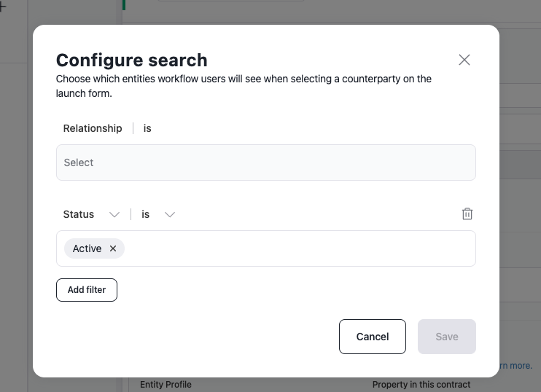Click empty area of Status values field

point(299,248)
